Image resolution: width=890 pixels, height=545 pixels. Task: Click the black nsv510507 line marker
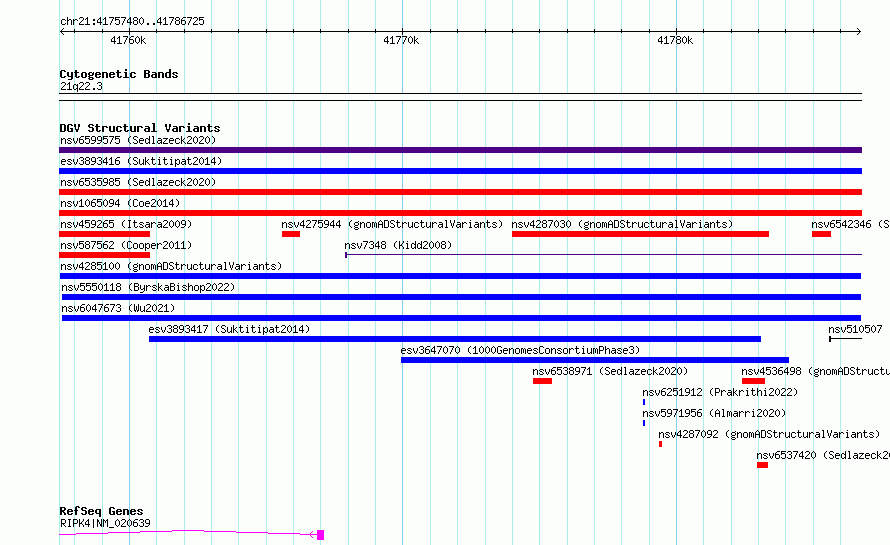coord(846,339)
